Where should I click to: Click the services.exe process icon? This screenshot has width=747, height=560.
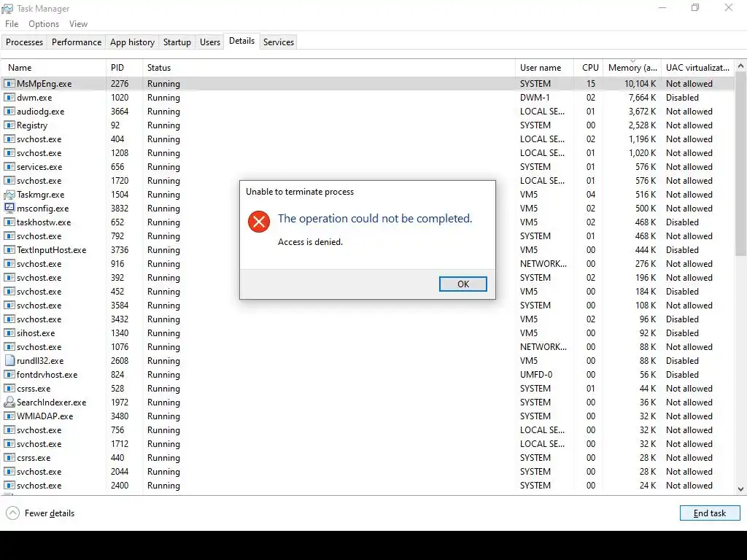tap(9, 167)
